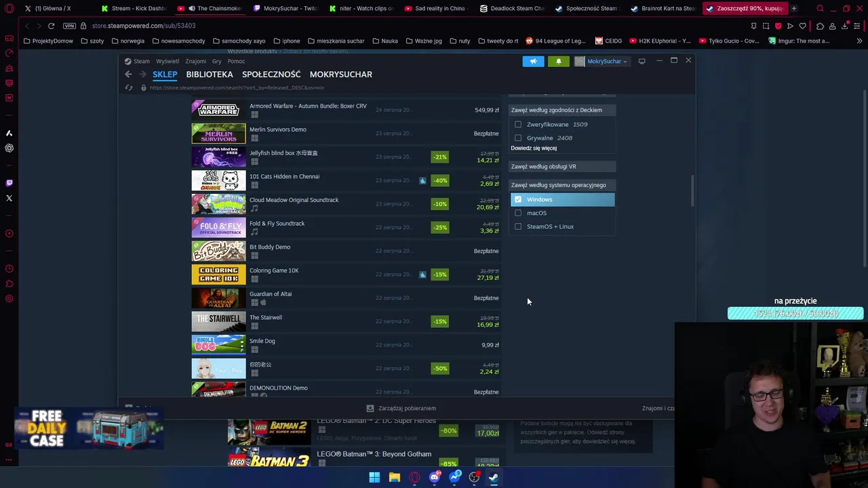The width and height of the screenshot is (868, 488).
Task: Open Bit Buddy Demo thumbnail
Action: pyautogui.click(x=218, y=251)
